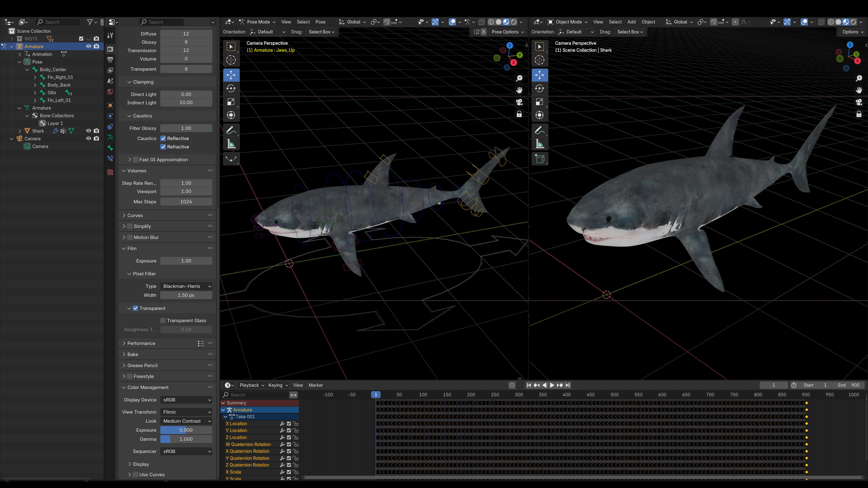Select the Measure tool in Pose Mode viewport
Screen dimensions: 868x488
click(x=231, y=144)
